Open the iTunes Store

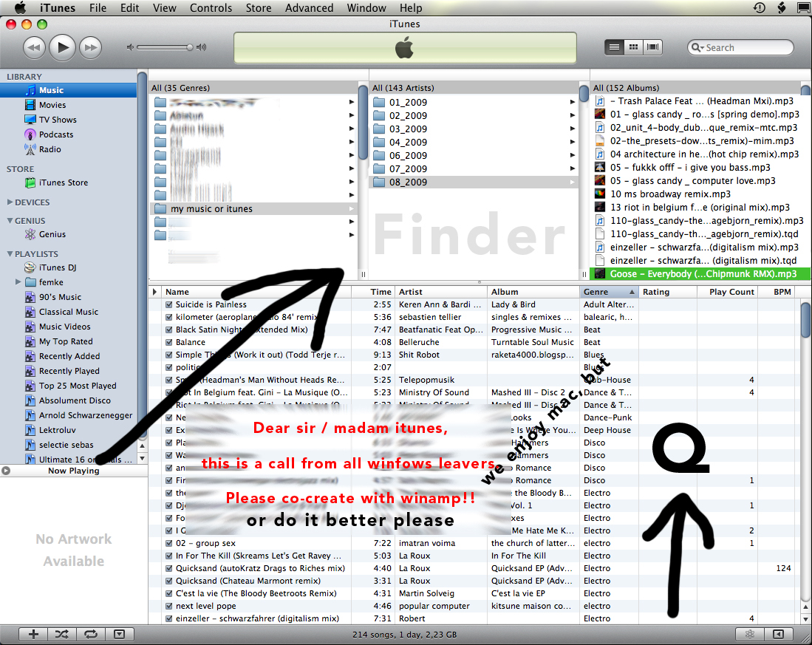click(64, 182)
